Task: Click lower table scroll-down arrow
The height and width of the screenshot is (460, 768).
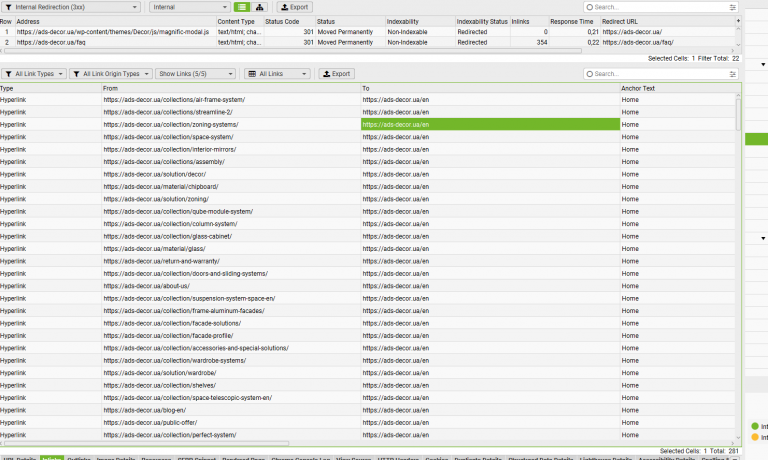Action: tap(738, 437)
